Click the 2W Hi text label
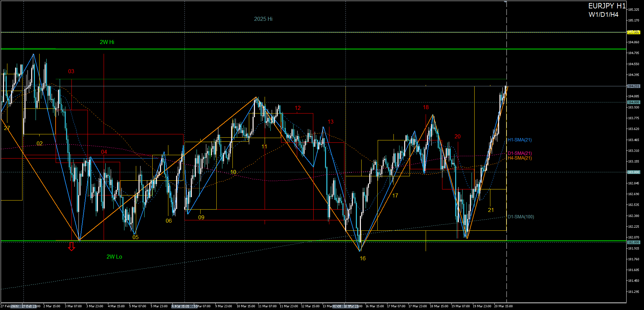The height and width of the screenshot is (310, 644). 107,42
